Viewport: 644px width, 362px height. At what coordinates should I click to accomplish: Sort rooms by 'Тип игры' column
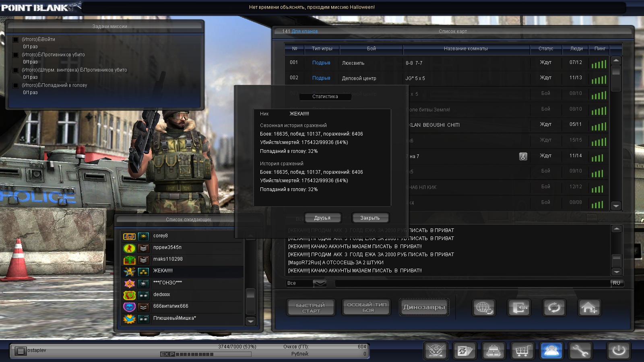coord(322,49)
